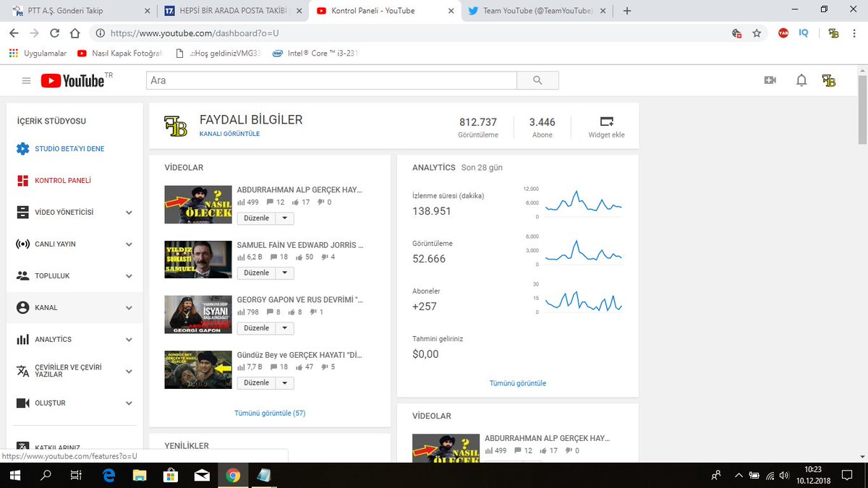Click KANALI GÖRÜNTÜLE link
The height and width of the screenshot is (488, 868).
pyautogui.click(x=229, y=134)
